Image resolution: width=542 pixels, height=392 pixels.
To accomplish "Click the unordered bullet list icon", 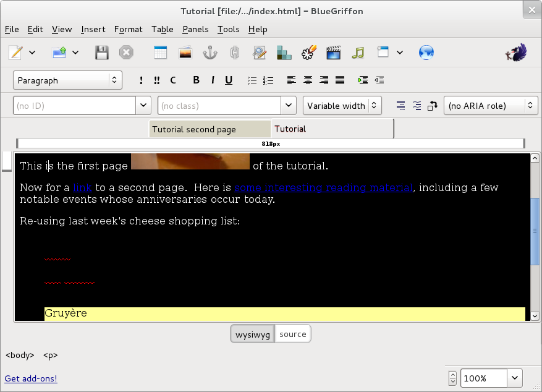I will point(252,80).
